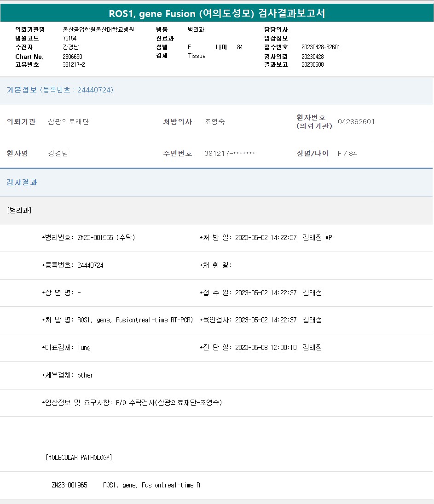This screenshot has height=504, width=434.
Task: Select pathology number 'ZM23-001965 (수탁)'
Action: tap(106, 238)
